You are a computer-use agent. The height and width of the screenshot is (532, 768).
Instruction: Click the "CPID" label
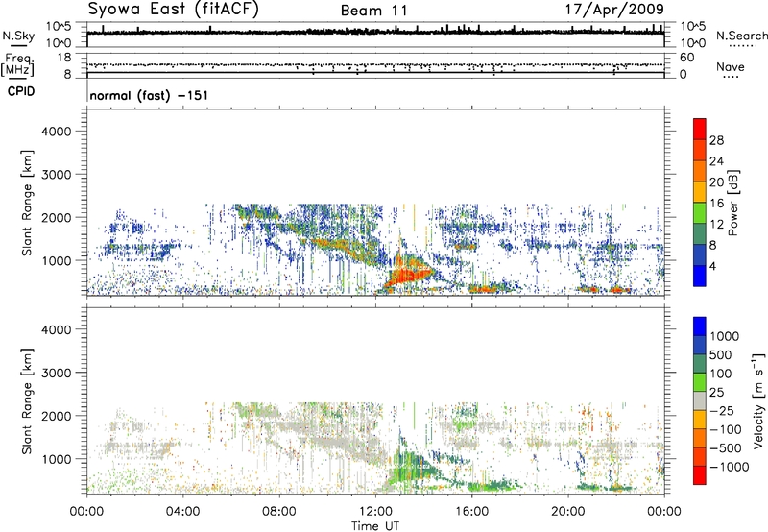tap(21, 91)
